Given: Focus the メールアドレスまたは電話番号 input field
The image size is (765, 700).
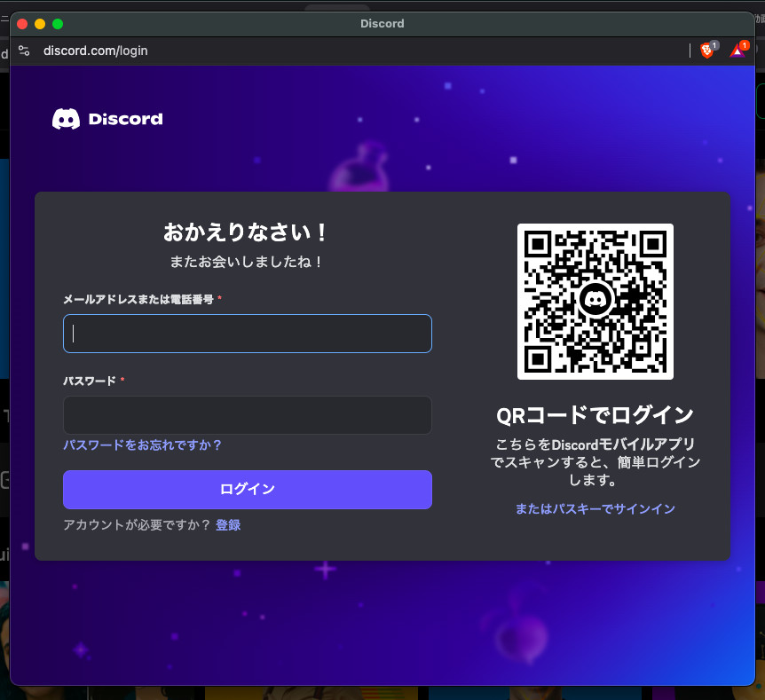Looking at the screenshot, I should click(x=248, y=334).
